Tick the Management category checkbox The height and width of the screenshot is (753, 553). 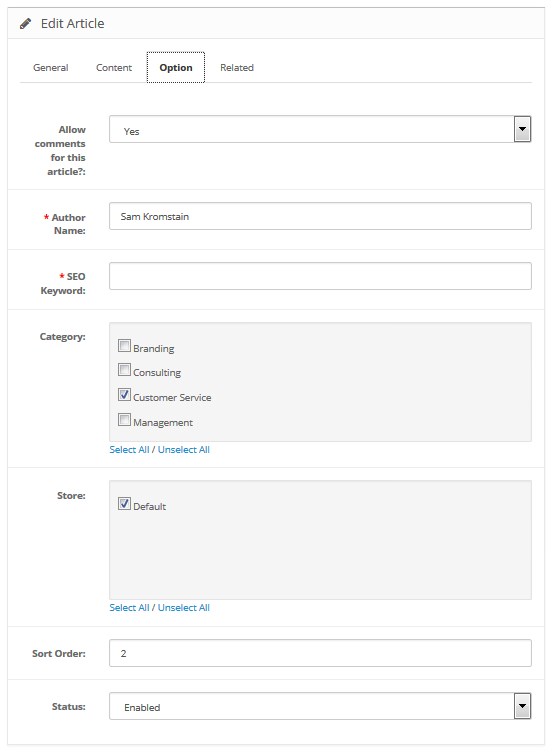coord(124,419)
